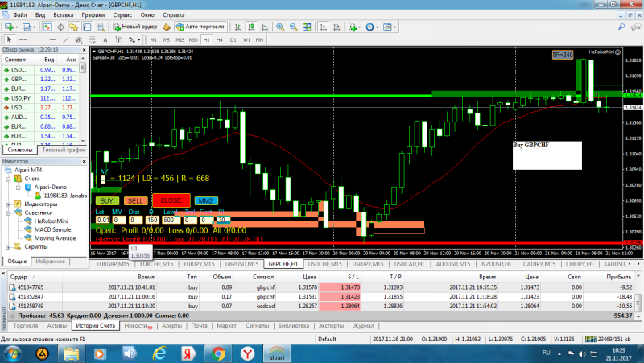Screen dimensions: 644x363
Task: Close the Market Watch panel
Action: click(85, 50)
